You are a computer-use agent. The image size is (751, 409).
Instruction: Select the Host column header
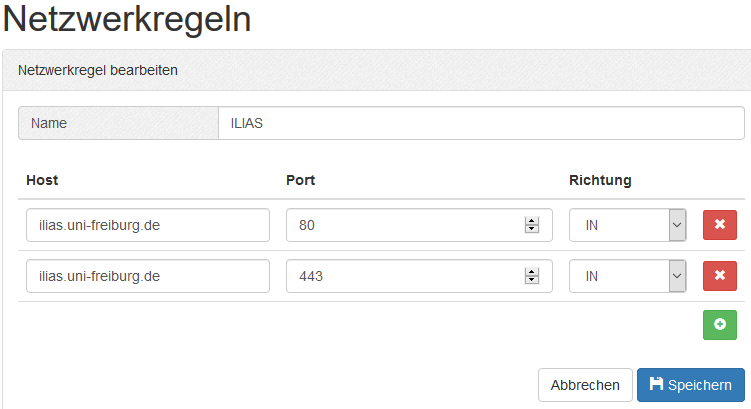[42, 181]
